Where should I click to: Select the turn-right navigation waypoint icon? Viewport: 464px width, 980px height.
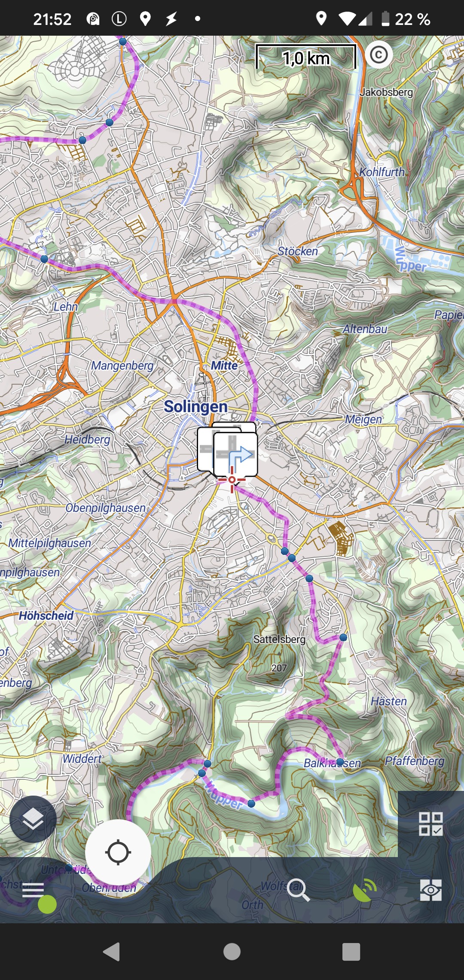235,454
